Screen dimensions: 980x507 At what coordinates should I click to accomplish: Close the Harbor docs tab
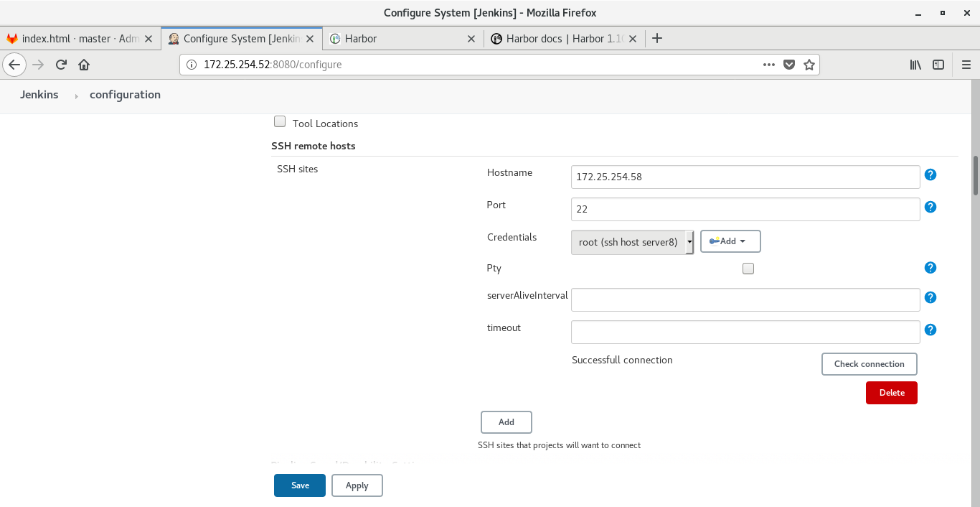(x=633, y=39)
